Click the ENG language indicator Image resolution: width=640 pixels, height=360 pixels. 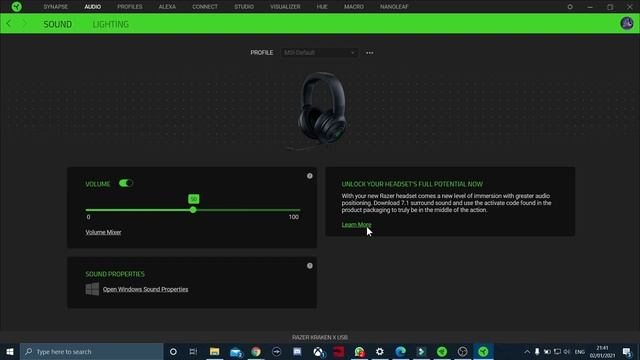coord(580,352)
